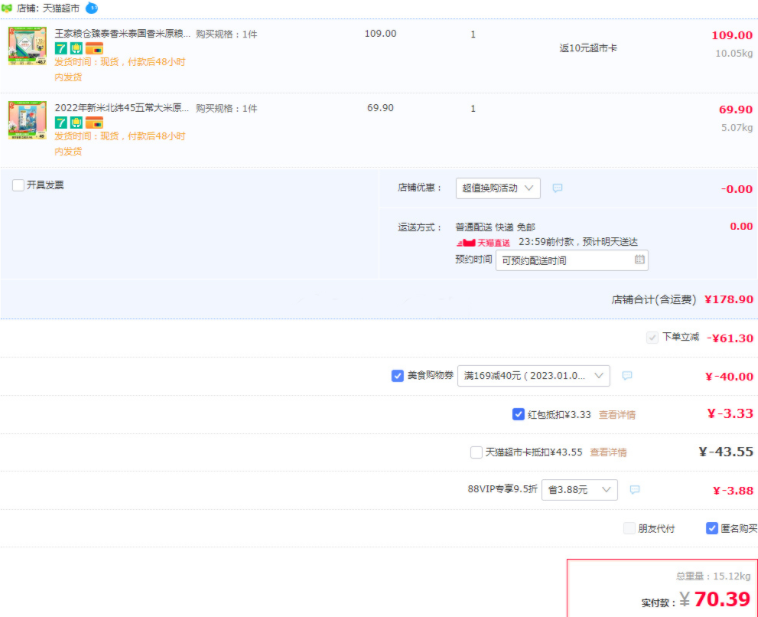Image resolution: width=758 pixels, height=617 pixels.
Task: Uncheck the 匿名购买 anonymous purchase checkbox
Action: click(712, 528)
